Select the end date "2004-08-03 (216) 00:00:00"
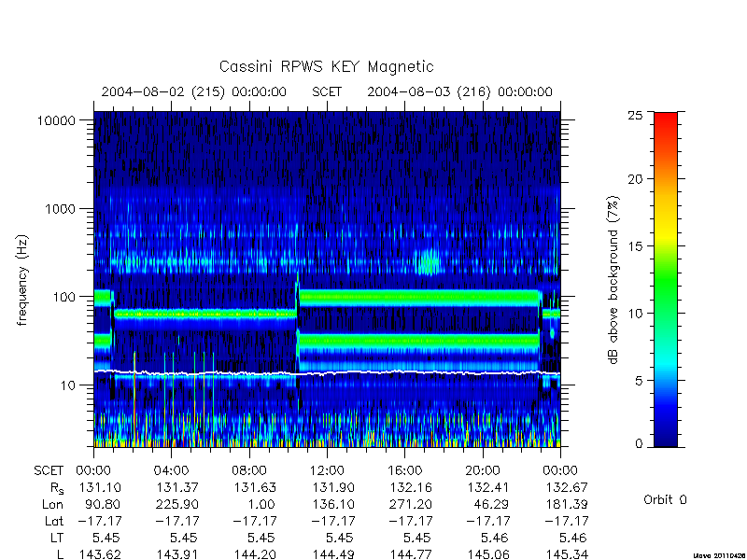 (x=459, y=91)
